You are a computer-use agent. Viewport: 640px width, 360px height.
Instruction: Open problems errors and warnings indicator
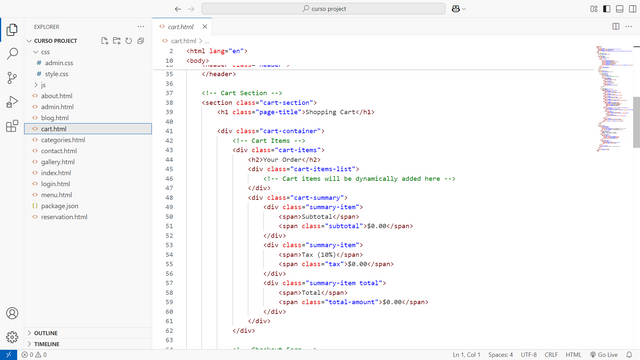[x=34, y=355]
